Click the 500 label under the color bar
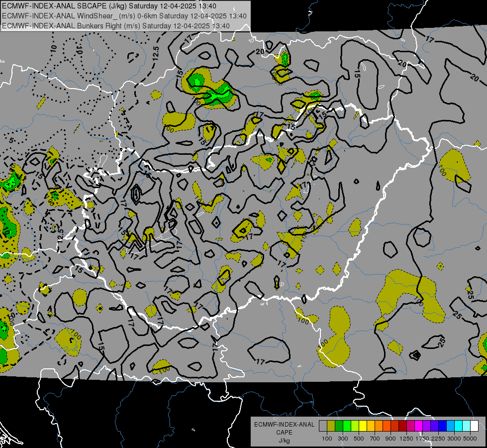 point(359,439)
